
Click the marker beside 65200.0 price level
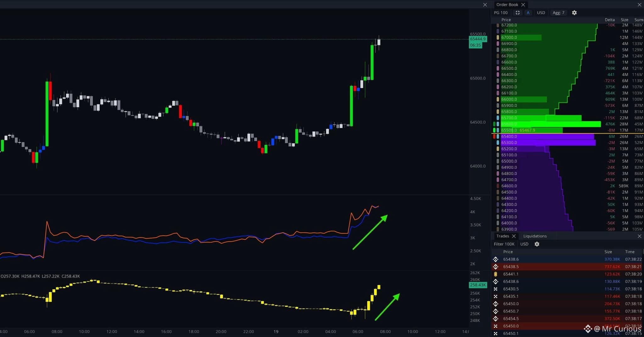tap(498, 149)
